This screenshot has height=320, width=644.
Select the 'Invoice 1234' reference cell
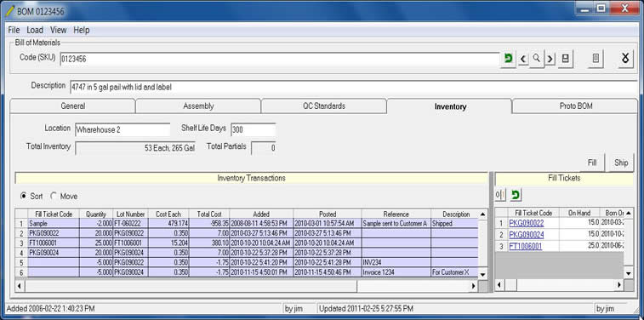coord(396,272)
